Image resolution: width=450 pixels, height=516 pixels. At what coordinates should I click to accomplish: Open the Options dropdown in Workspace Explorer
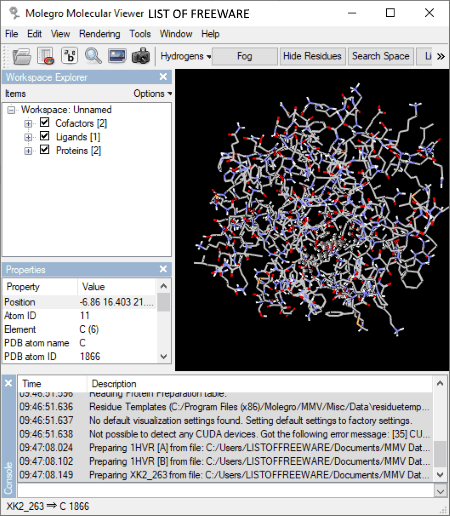click(152, 94)
